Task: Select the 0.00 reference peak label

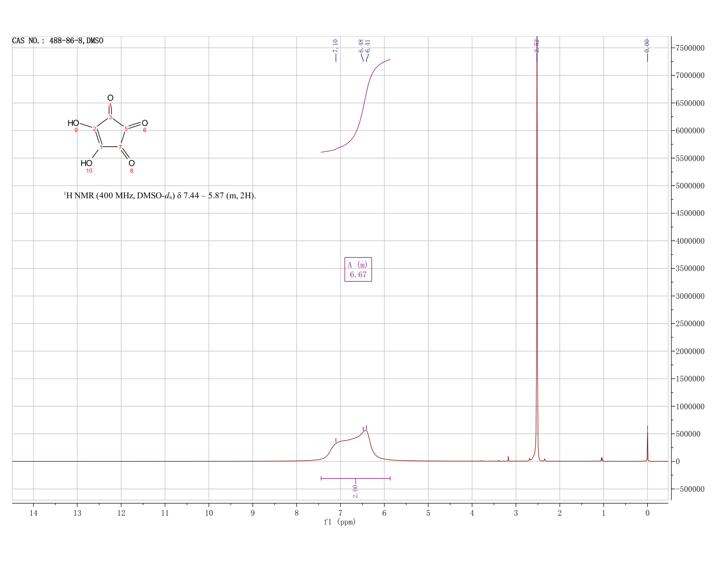Action: pos(647,45)
